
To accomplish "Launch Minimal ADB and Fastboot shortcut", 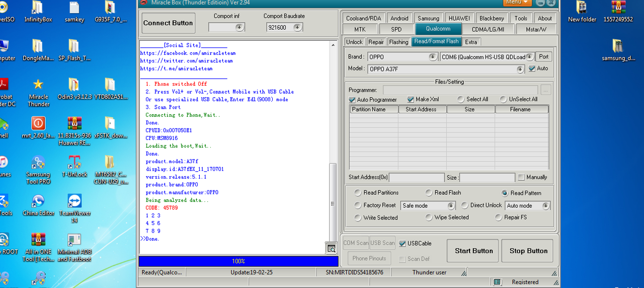I will click(x=74, y=247).
